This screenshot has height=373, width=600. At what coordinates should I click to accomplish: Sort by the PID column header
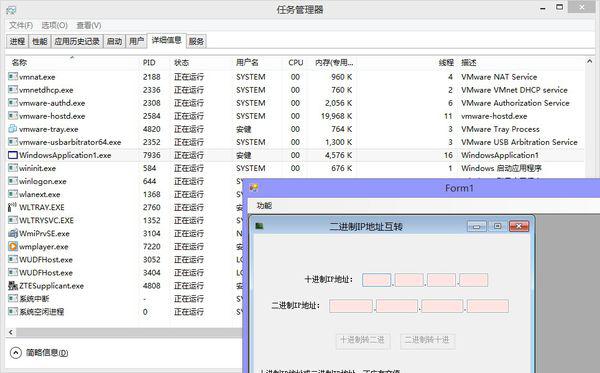tap(154, 62)
